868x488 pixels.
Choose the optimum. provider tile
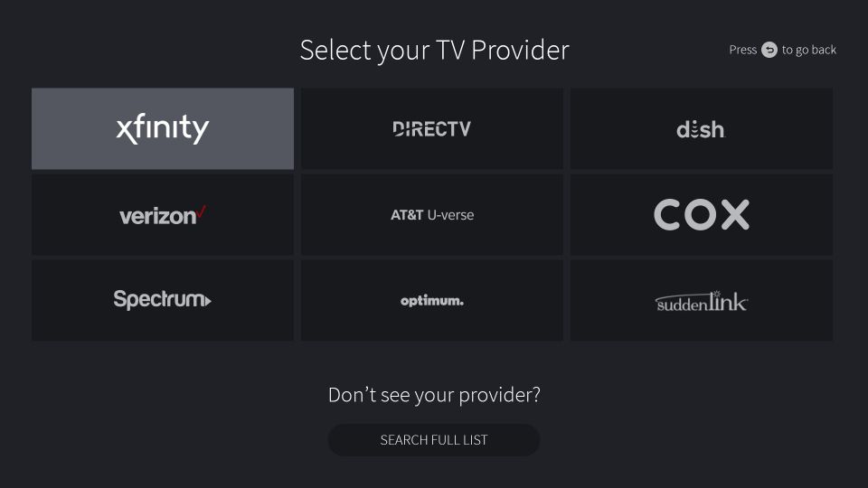[432, 300]
